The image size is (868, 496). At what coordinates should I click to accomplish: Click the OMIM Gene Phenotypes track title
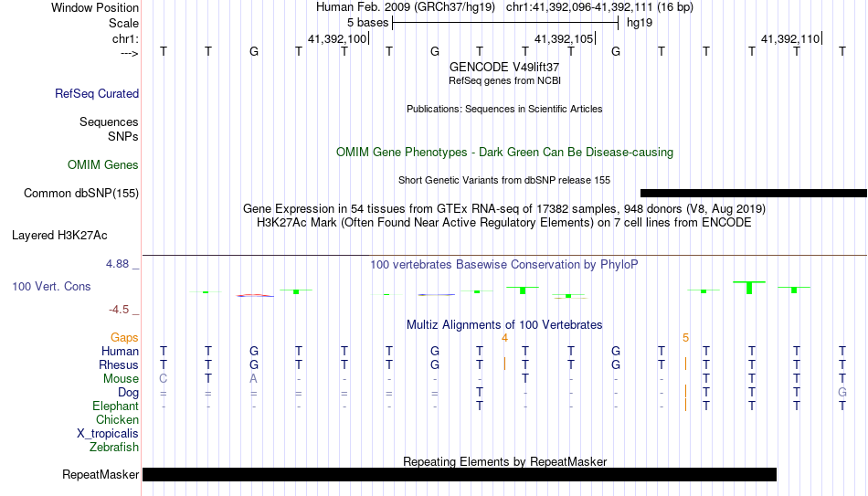pos(505,153)
